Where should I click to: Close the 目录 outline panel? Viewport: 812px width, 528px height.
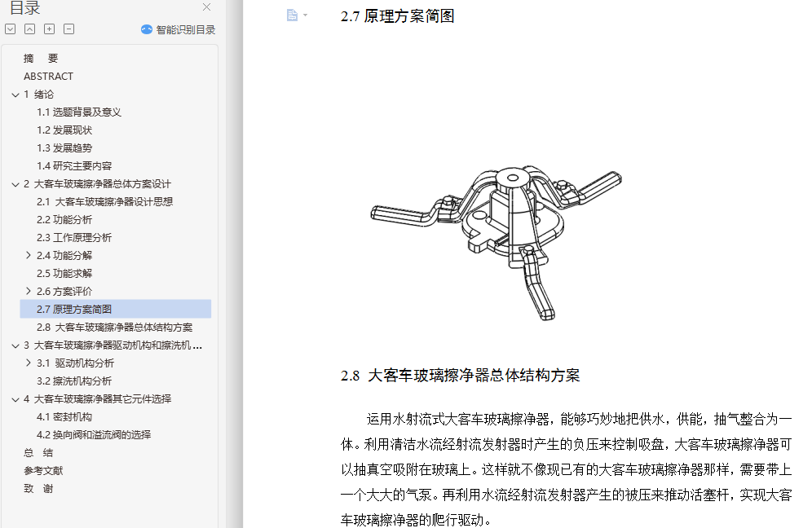206,7
